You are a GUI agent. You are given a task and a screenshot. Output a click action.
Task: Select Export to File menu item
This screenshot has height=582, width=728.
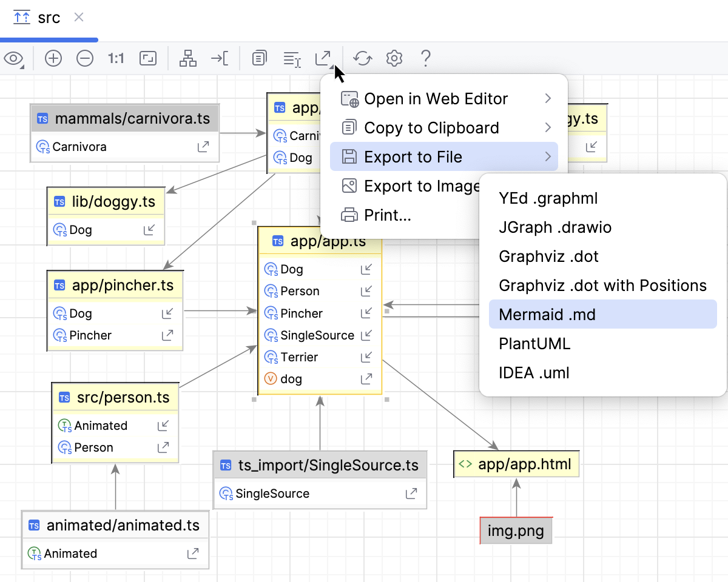tap(444, 157)
